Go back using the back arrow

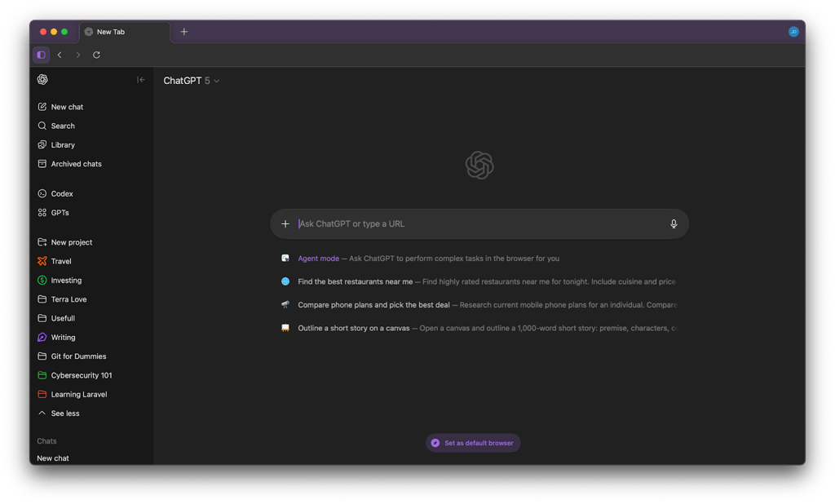click(60, 55)
